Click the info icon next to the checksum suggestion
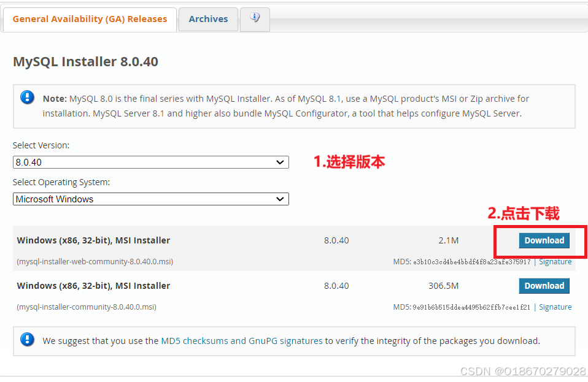This screenshot has height=382, width=588. 27,340
